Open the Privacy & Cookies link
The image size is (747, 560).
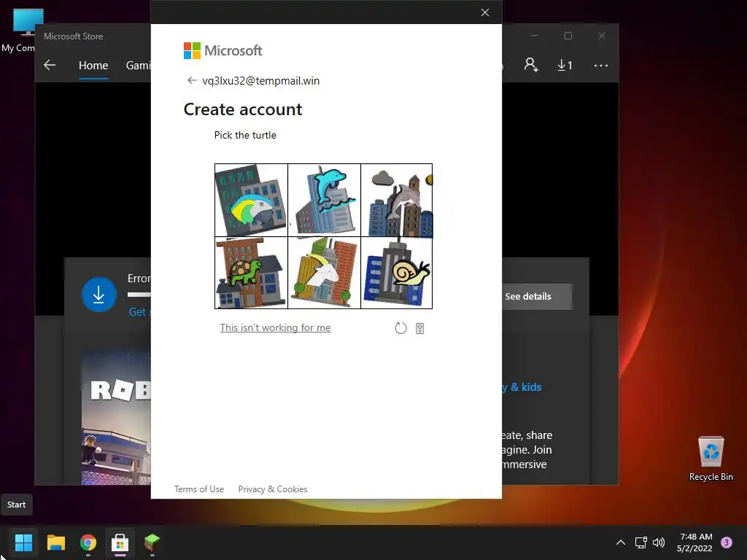(273, 489)
